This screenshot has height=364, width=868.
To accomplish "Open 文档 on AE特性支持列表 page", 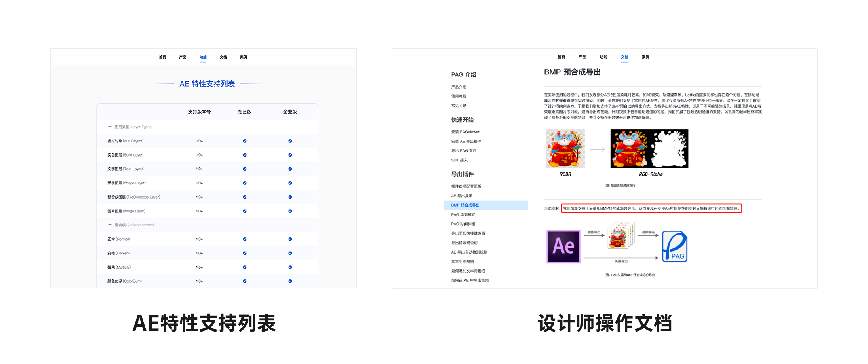I will pyautogui.click(x=223, y=57).
